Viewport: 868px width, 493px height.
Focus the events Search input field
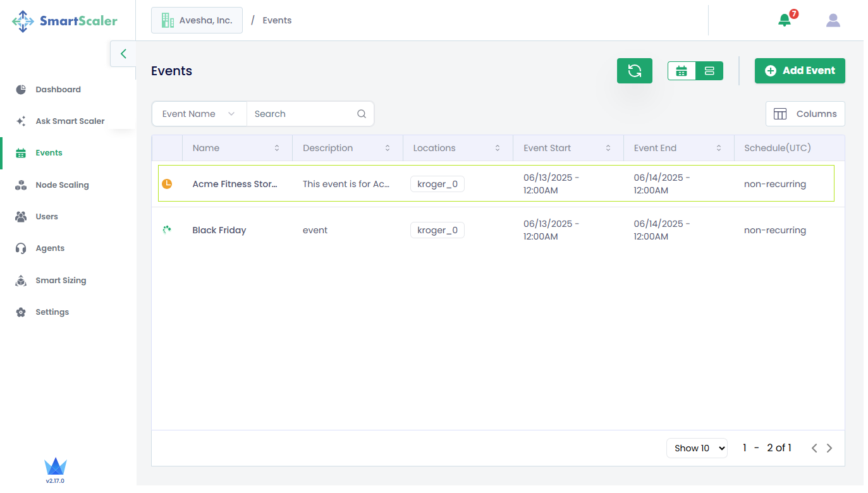point(302,114)
